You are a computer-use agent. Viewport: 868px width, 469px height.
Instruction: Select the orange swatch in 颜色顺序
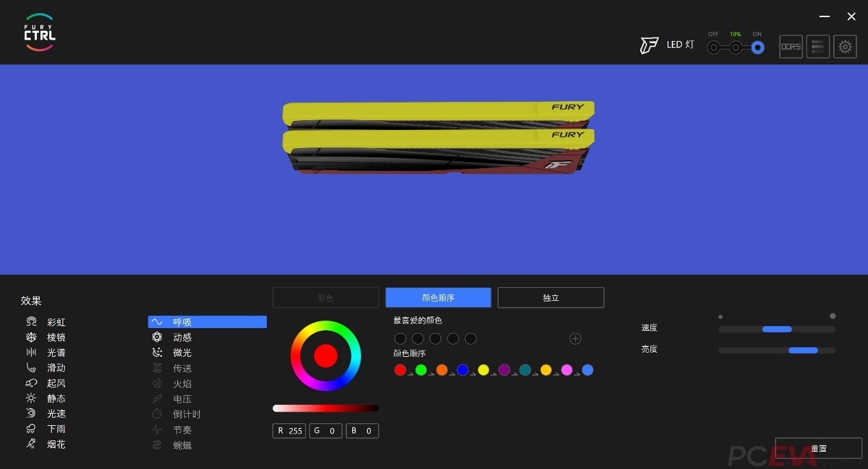[x=442, y=370]
